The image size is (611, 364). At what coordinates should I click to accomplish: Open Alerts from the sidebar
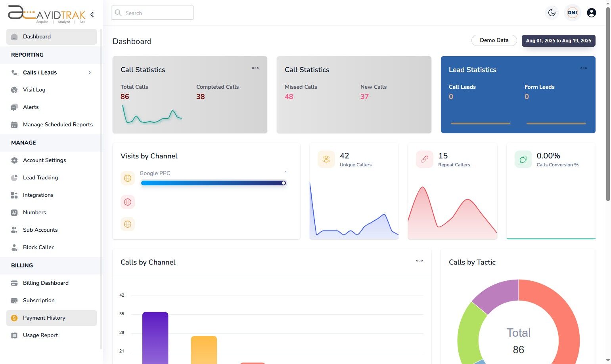tap(52, 107)
